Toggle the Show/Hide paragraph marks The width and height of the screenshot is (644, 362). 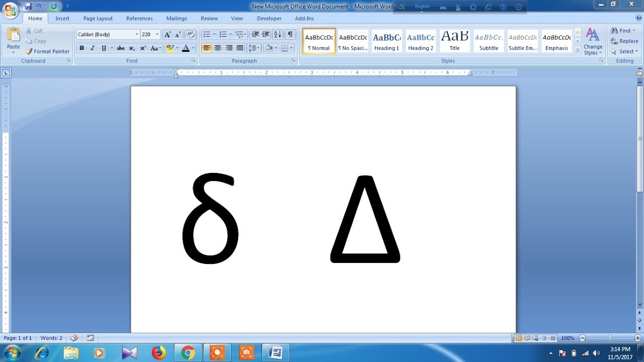(290, 34)
